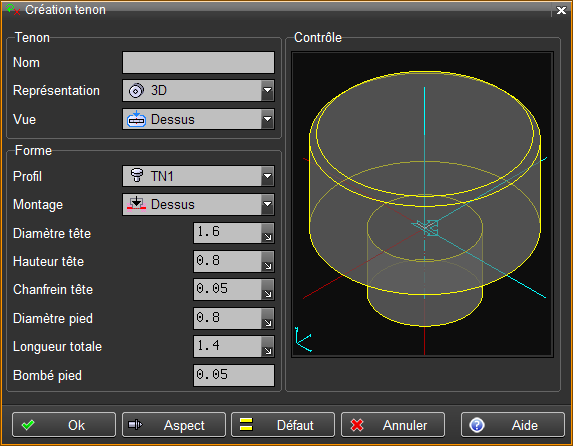573x446 pixels.
Task: Click the Nom text field
Action: click(x=198, y=63)
